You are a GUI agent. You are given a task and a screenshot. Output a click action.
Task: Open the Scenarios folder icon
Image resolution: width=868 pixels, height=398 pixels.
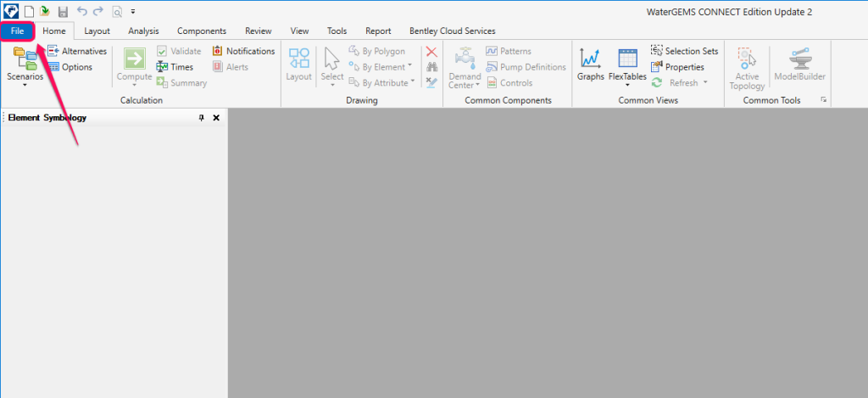(x=25, y=59)
